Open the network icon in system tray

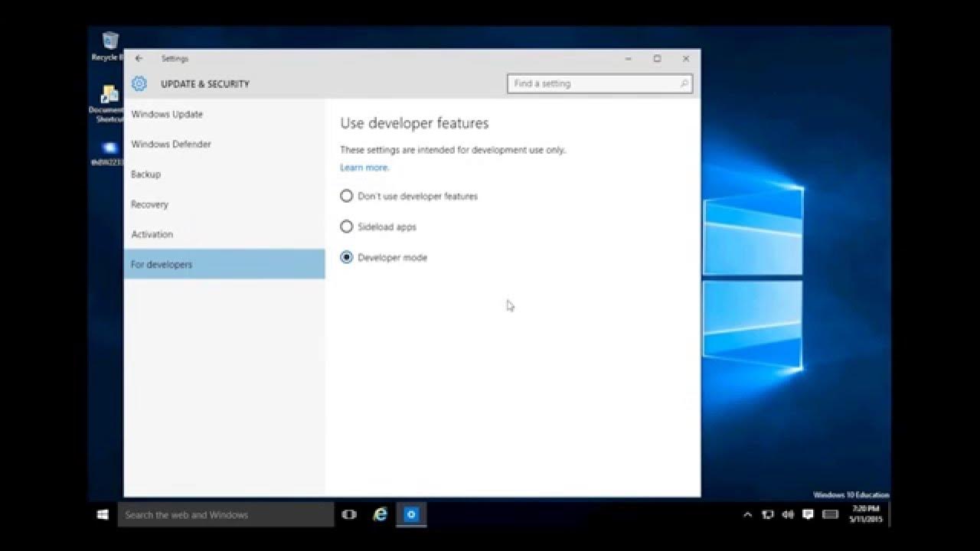pos(768,515)
